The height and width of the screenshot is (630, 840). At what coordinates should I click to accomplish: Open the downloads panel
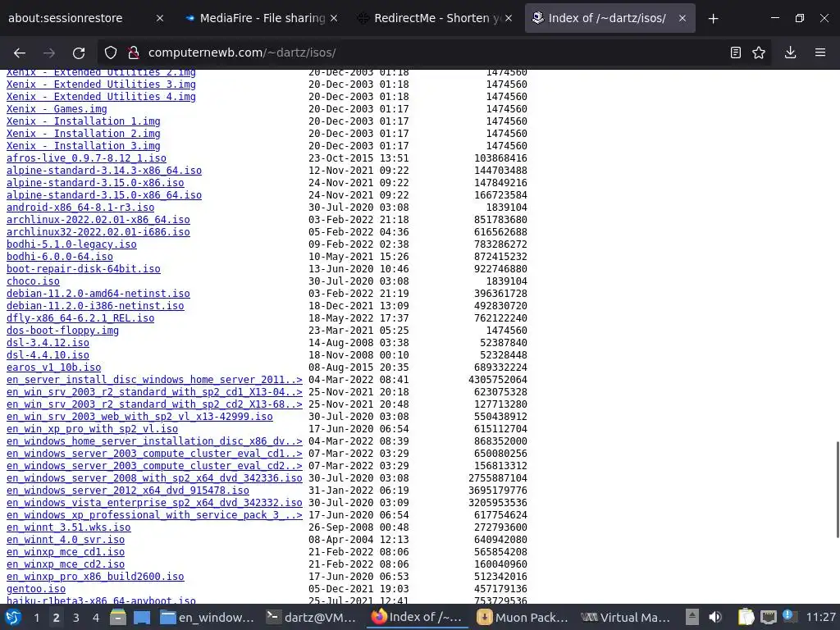pyautogui.click(x=790, y=52)
